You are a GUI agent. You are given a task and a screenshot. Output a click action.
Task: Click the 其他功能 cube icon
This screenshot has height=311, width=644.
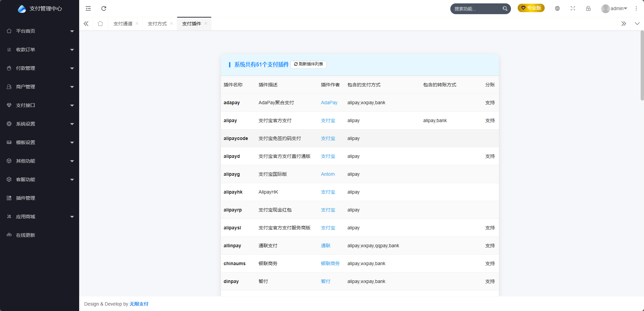coord(9,161)
